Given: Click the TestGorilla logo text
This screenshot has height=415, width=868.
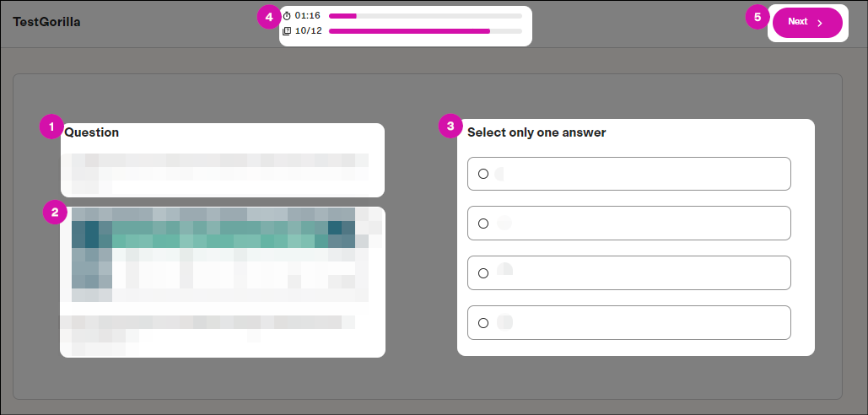Looking at the screenshot, I should pyautogui.click(x=46, y=22).
